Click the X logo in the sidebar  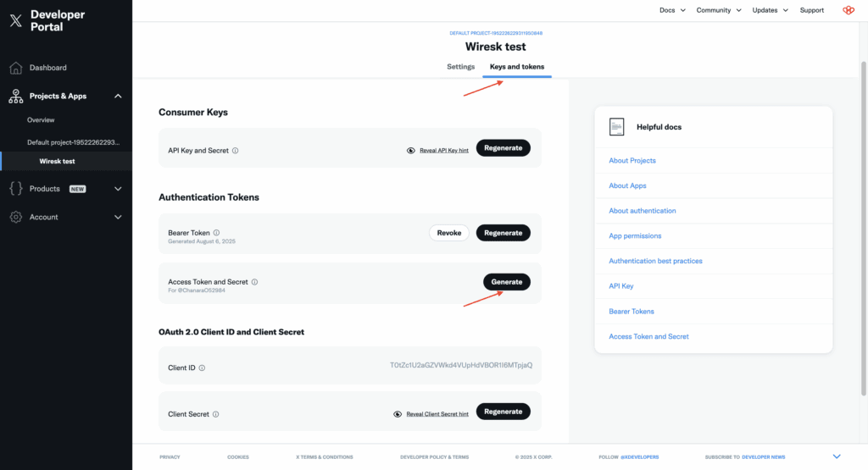pyautogui.click(x=16, y=20)
